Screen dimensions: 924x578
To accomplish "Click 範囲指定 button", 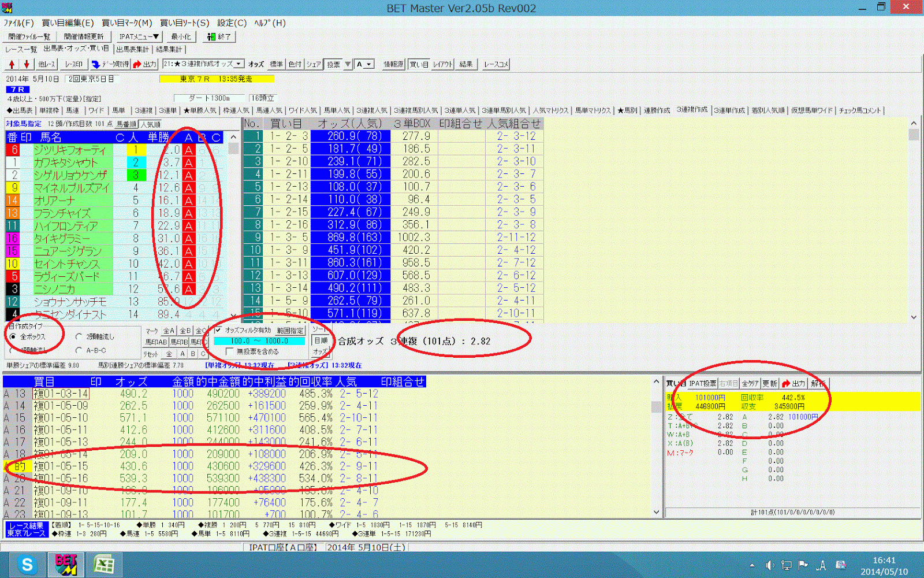I will point(290,330).
